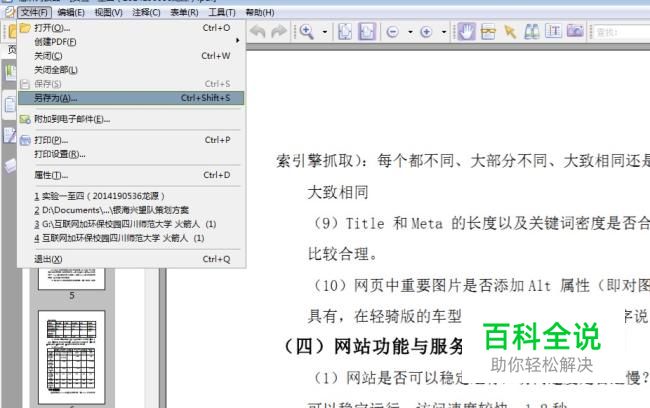This screenshot has width=650, height=408.
Task: Choose 退出(X) to quit the application
Action: [x=131, y=259]
